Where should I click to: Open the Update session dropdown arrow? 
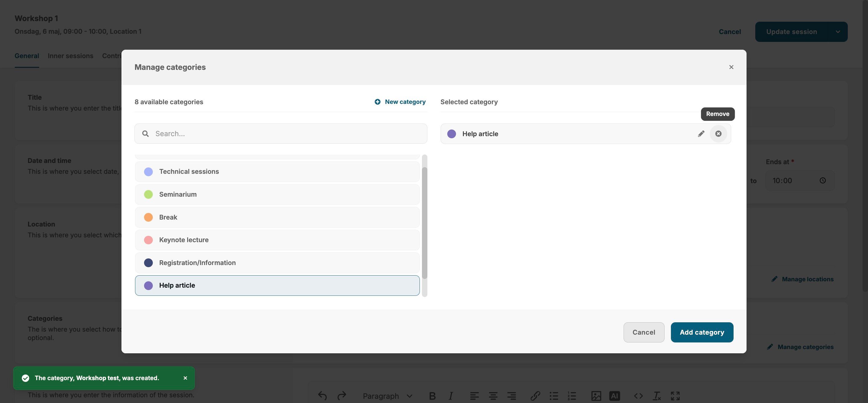838,32
